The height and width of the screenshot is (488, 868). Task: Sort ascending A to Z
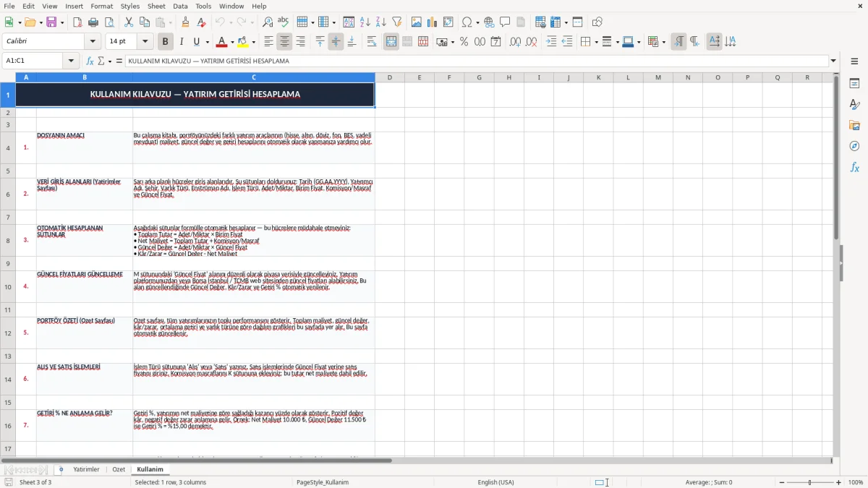[365, 22]
